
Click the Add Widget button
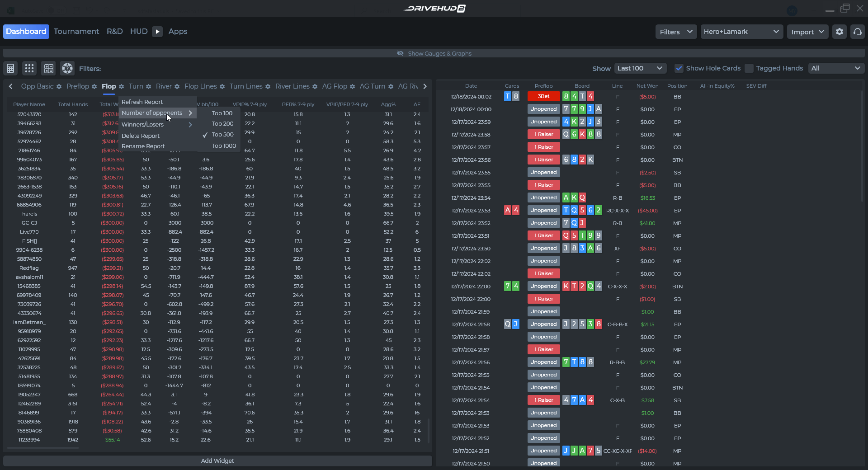click(x=217, y=461)
